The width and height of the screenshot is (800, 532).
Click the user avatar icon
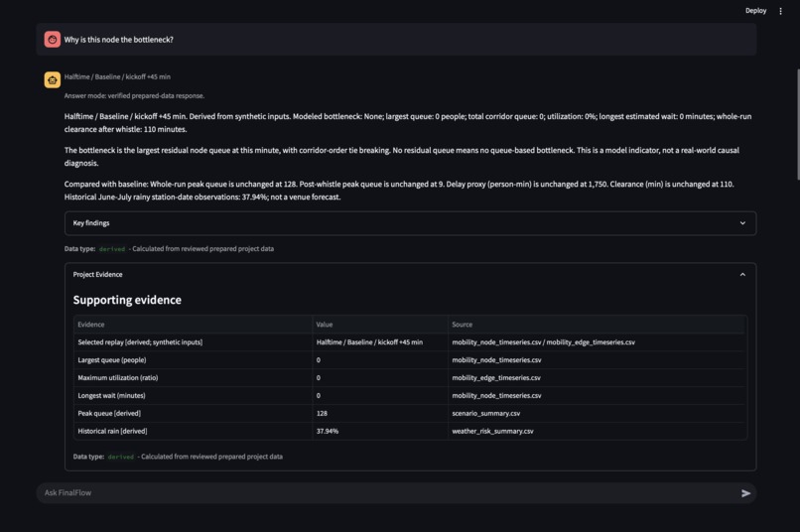[52, 40]
